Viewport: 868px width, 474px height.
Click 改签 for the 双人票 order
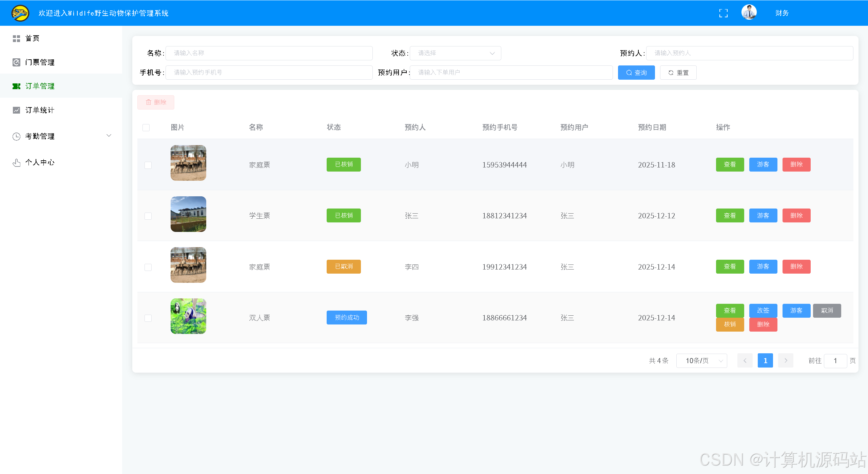click(x=763, y=311)
